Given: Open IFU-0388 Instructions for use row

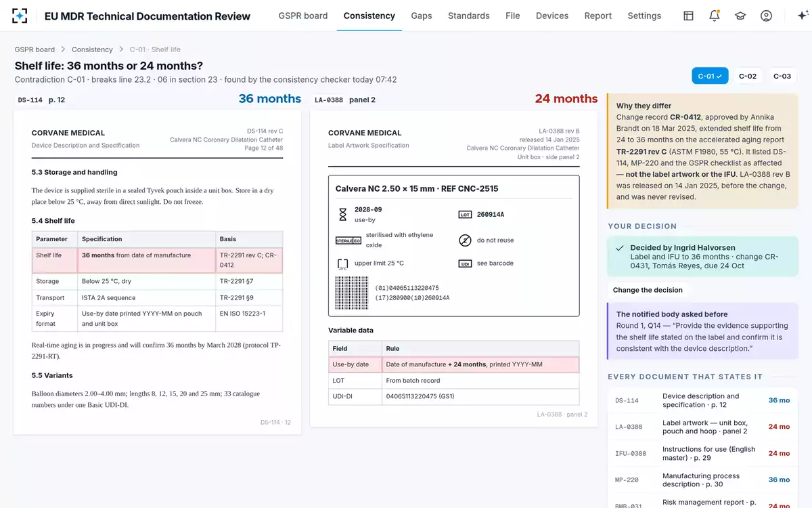Looking at the screenshot, I should click(x=702, y=453).
